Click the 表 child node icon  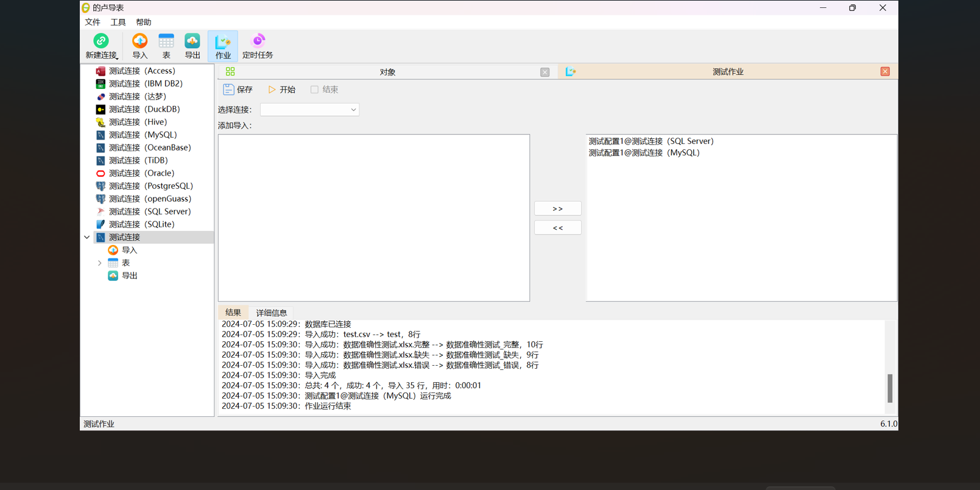coord(113,263)
